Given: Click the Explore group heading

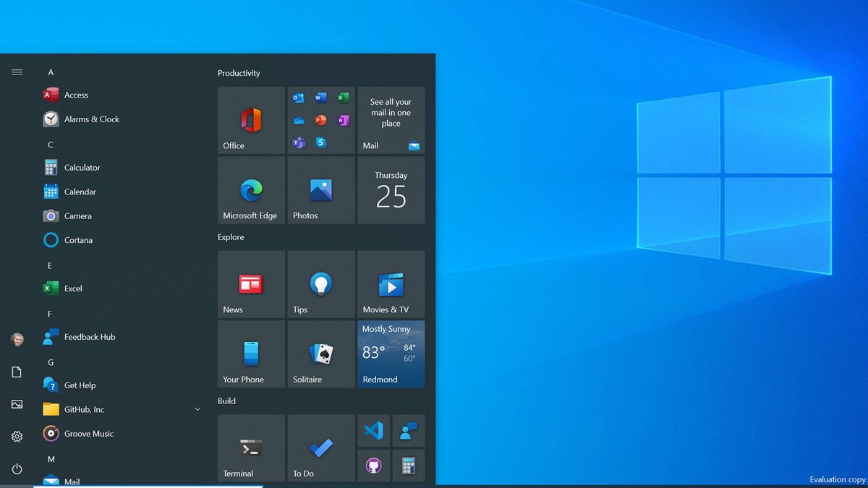Looking at the screenshot, I should [231, 237].
